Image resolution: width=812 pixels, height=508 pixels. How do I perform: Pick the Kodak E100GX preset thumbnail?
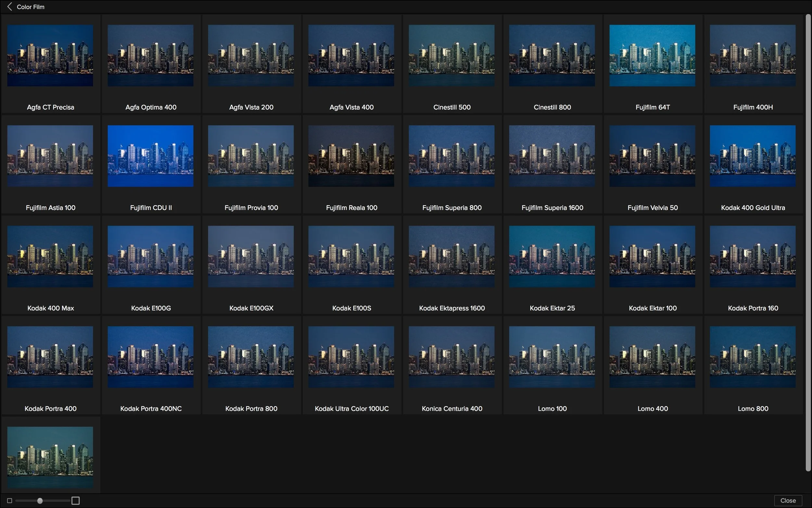[251, 256]
